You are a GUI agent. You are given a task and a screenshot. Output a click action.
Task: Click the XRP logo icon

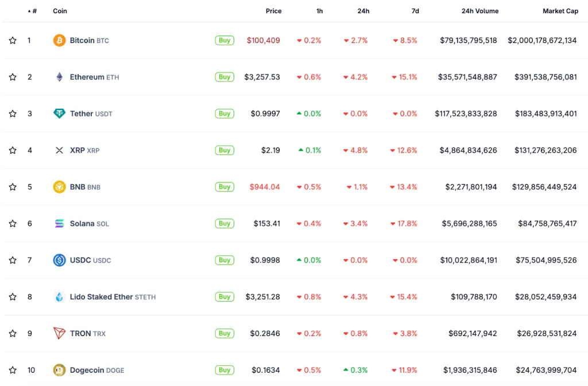click(59, 150)
